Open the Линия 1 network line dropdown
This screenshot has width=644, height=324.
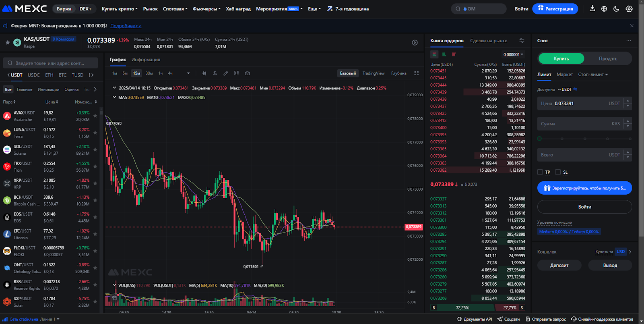point(50,319)
